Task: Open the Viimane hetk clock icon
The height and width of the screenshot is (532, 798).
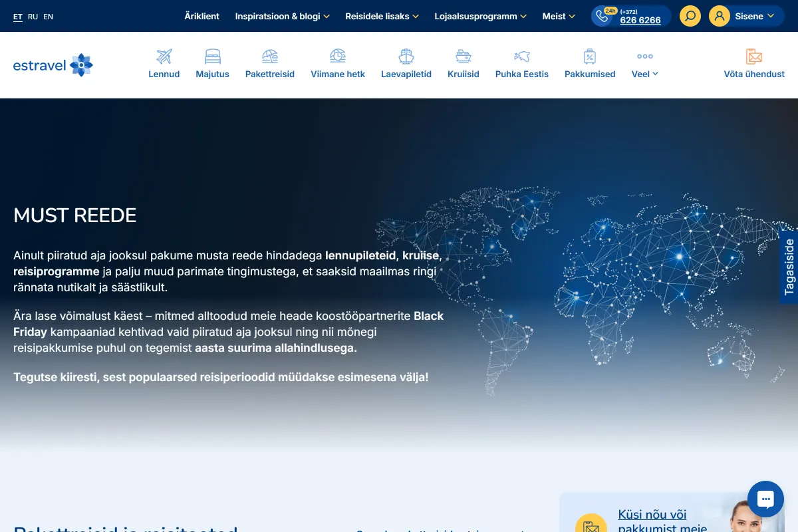Action: coord(338,57)
